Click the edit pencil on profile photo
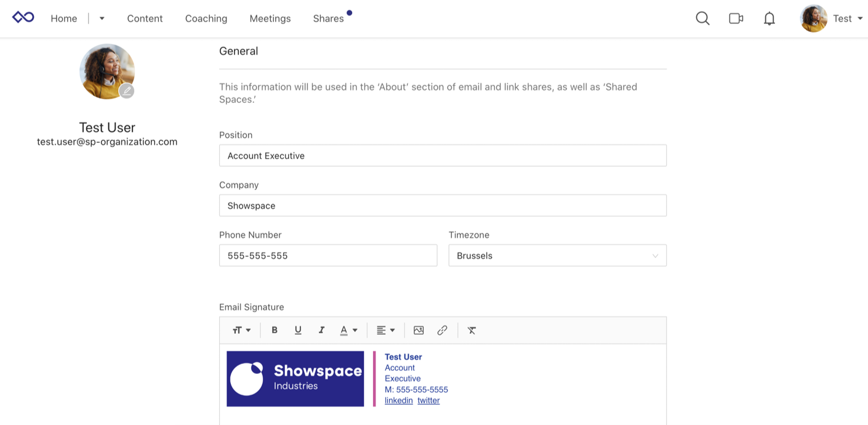868x425 pixels. 127,91
